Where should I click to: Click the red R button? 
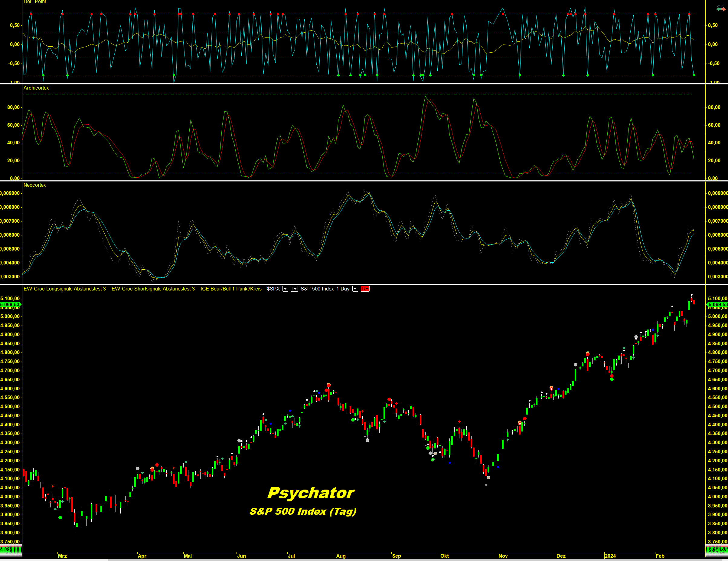365,289
